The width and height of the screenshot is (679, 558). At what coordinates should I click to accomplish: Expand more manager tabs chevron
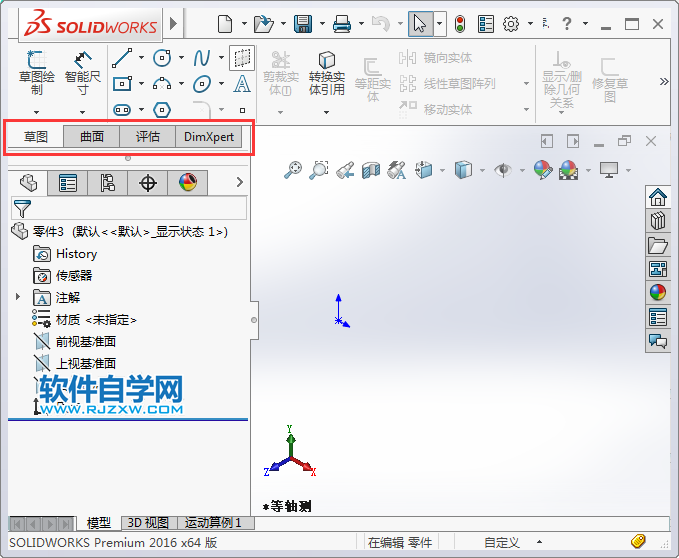coord(240,182)
